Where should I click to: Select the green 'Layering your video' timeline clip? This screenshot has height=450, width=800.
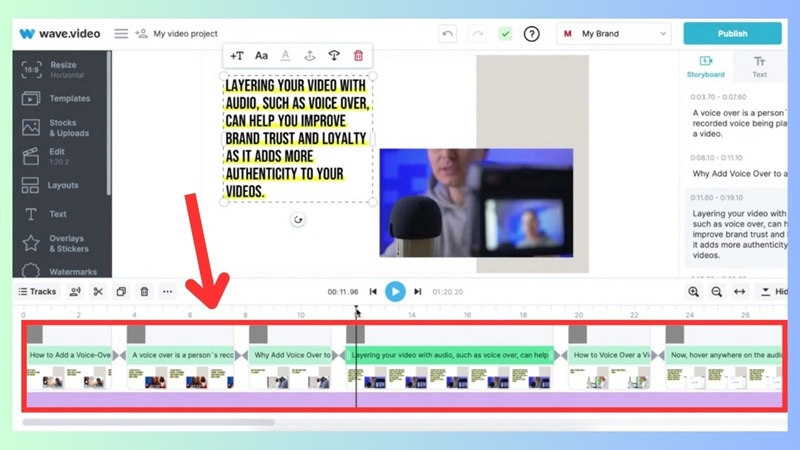[450, 355]
